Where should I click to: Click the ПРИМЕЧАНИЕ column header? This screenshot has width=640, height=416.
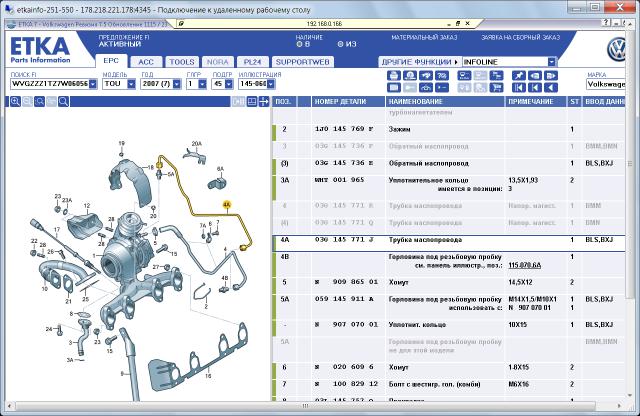[x=536, y=102]
